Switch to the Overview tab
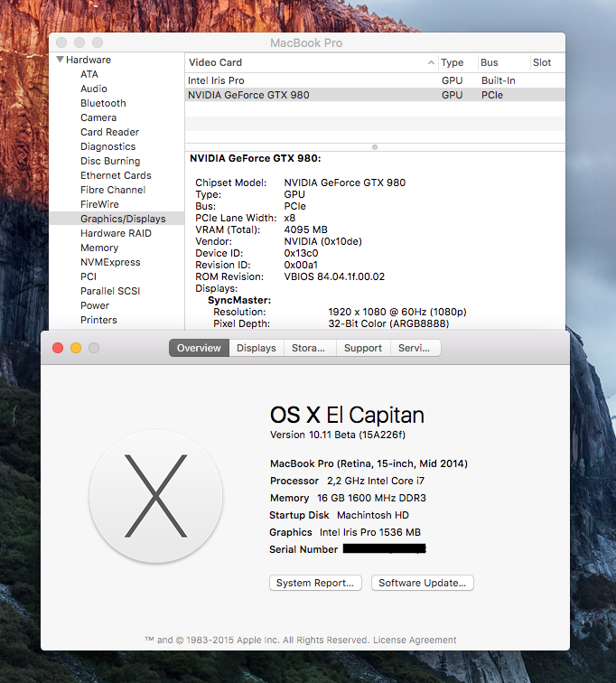The height and width of the screenshot is (683, 616). [x=199, y=348]
